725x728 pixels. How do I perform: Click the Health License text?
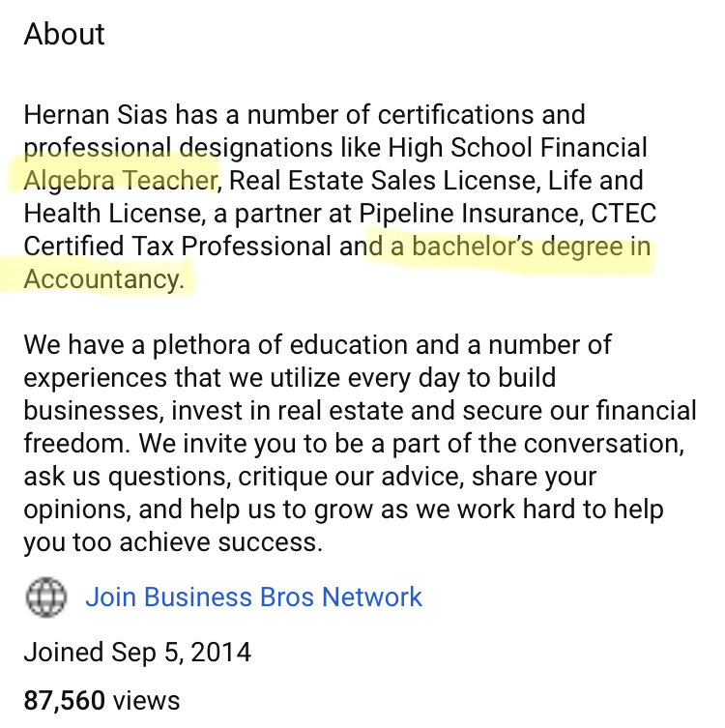[113, 214]
